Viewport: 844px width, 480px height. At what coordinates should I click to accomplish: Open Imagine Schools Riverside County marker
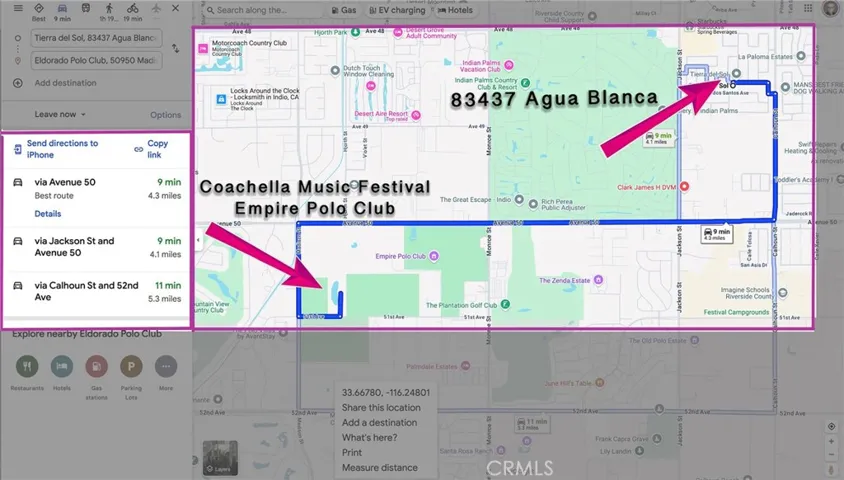[x=783, y=293]
